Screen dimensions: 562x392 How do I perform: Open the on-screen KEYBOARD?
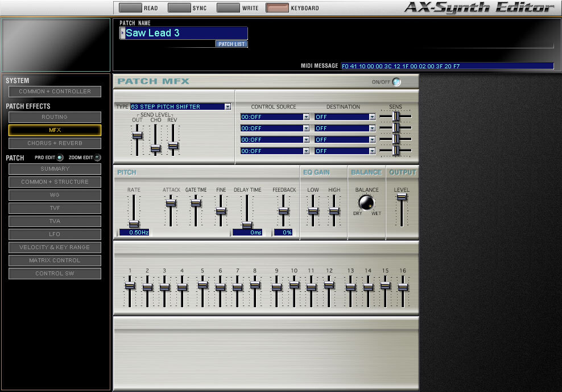tap(277, 8)
